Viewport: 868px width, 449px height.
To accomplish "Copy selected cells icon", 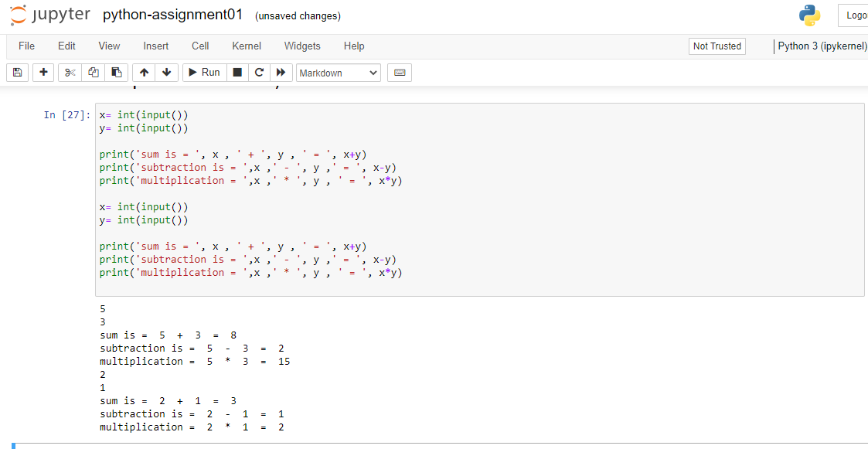I will tap(93, 73).
